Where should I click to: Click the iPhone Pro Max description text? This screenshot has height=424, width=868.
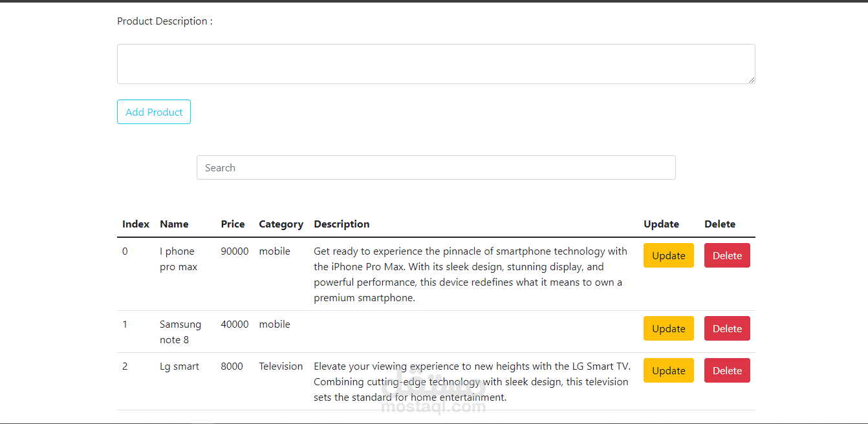click(x=470, y=275)
